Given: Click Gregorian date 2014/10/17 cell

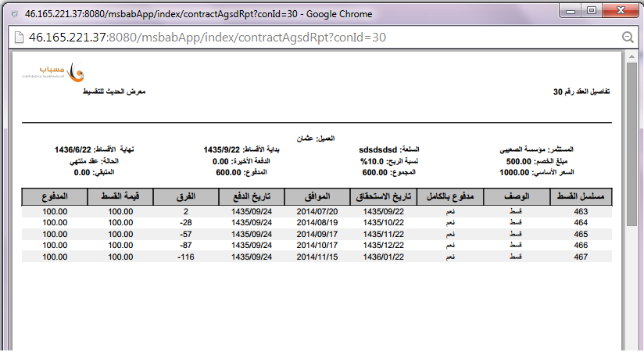Looking at the screenshot, I should tap(317, 245).
